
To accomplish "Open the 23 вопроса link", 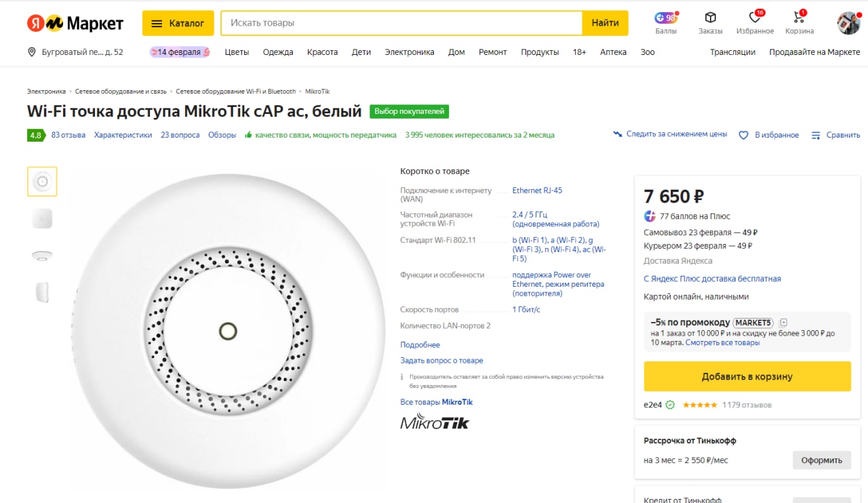I will tap(180, 135).
